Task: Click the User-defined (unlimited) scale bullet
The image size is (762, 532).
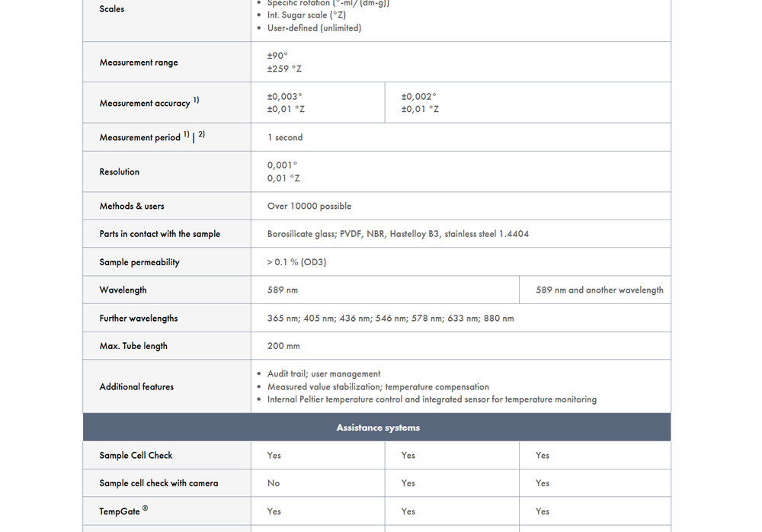Action: tap(314, 28)
